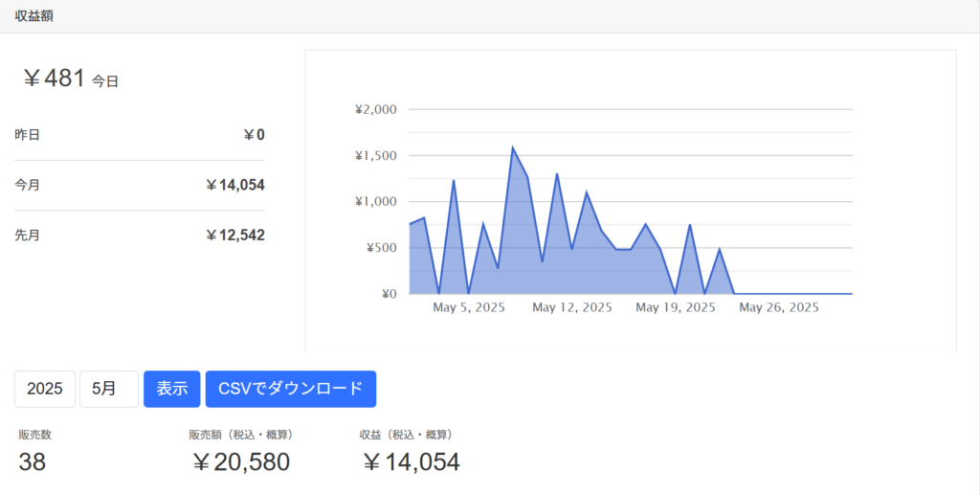Viewport: 980px width, 495px height.
Task: Open the 5月 month dropdown
Action: coord(109,389)
